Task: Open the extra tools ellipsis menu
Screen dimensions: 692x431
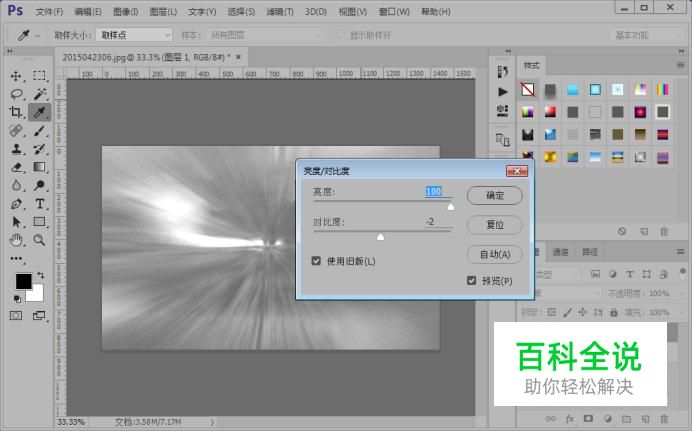Action: point(16,259)
